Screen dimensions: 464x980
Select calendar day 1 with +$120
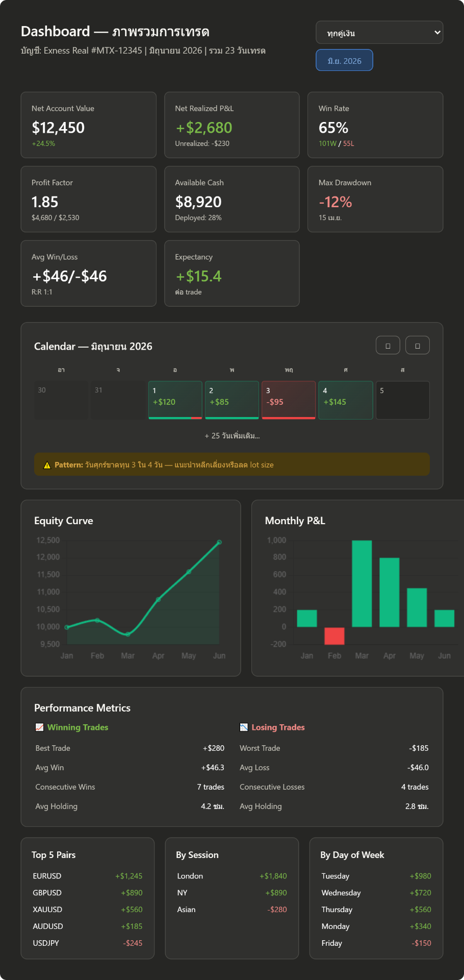[175, 400]
